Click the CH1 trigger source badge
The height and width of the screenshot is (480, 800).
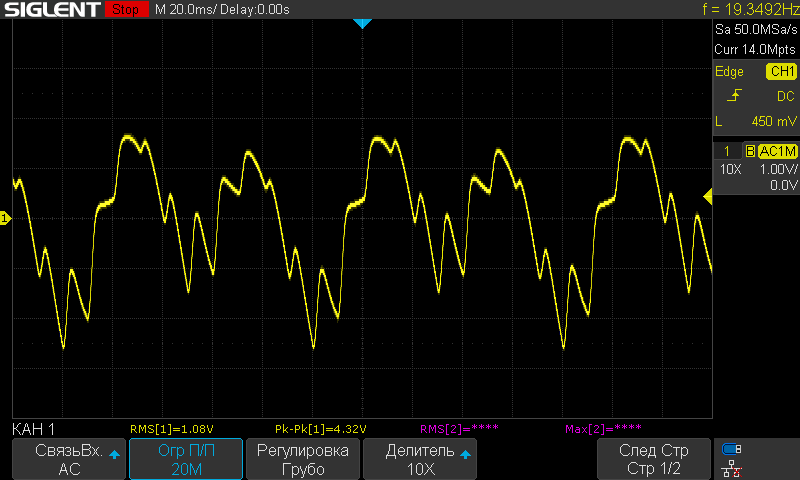tap(782, 71)
